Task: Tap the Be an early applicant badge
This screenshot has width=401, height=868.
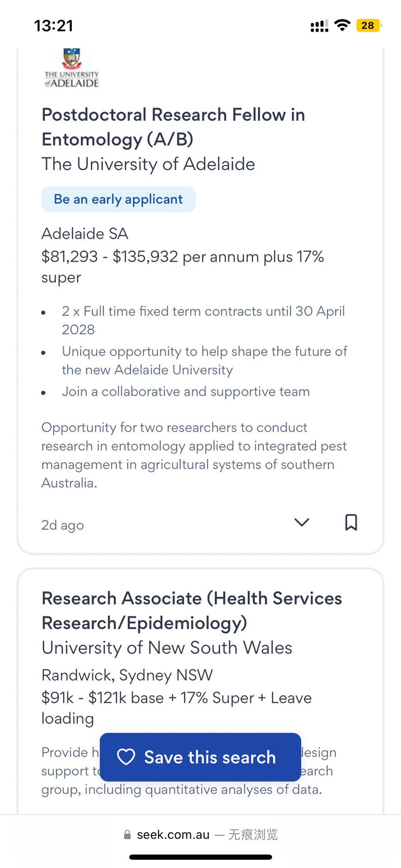Action: point(118,199)
